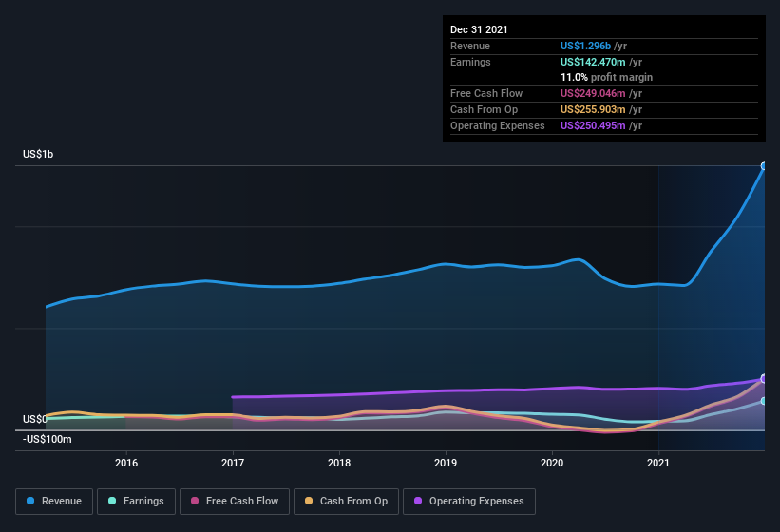Click the US$250.495m operating expenses value

click(593, 125)
